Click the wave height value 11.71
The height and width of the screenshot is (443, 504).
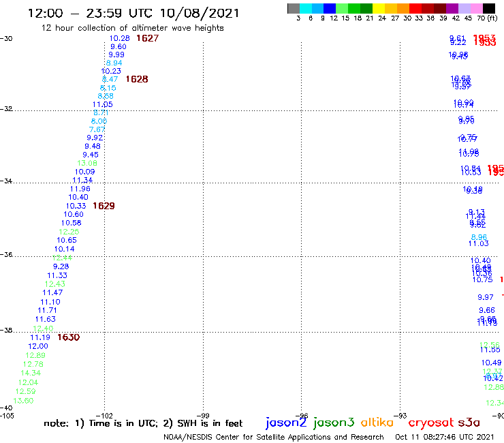[47, 311]
